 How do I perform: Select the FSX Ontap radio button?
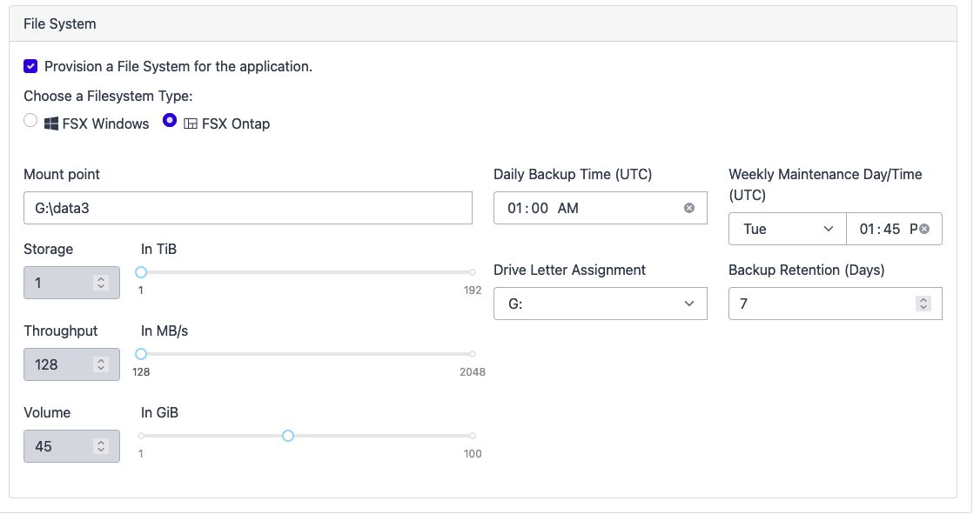click(171, 121)
